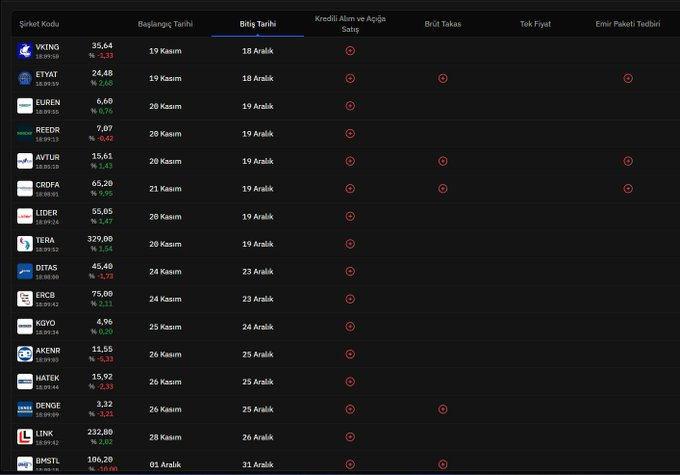Click VKING's Kredili Alım ve Açığa Satış marker

tap(350, 51)
